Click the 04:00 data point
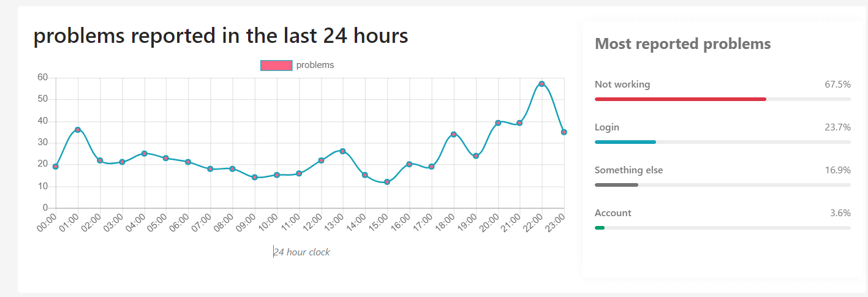The image size is (868, 297). [144, 154]
